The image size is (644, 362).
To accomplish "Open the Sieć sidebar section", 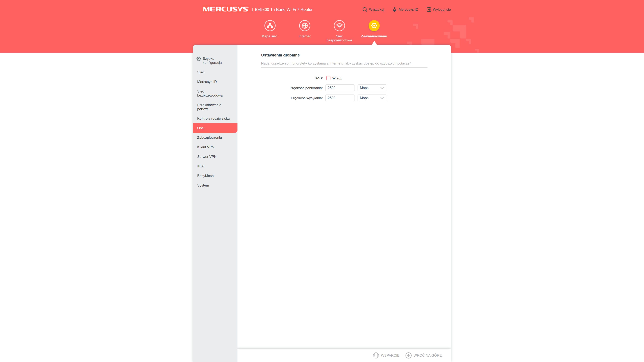I will [215, 72].
